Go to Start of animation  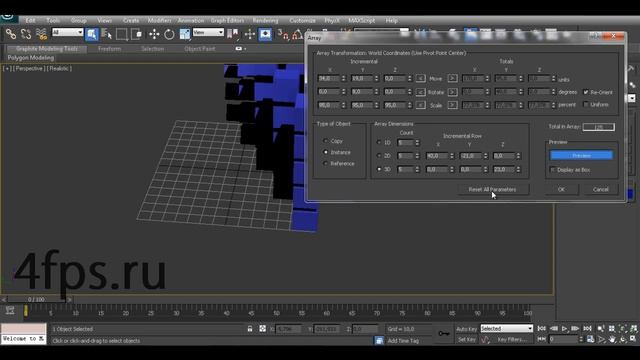coord(542,329)
